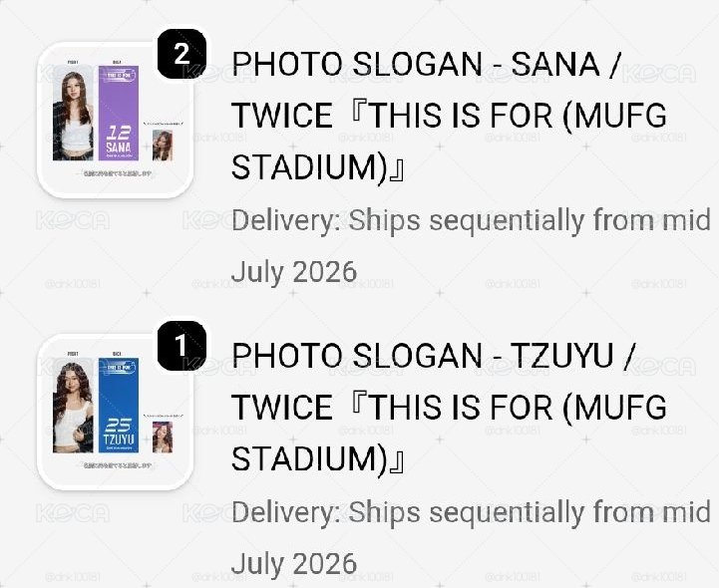Select the July 2026 text for Sana's item
Viewport: 719px width, 588px height.
coord(294,271)
